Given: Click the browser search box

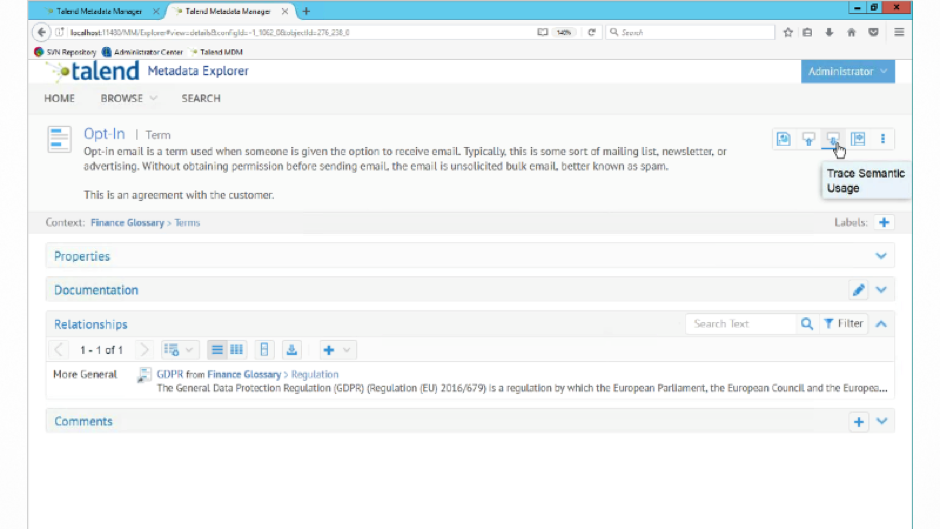Looking at the screenshot, I should click(x=690, y=32).
